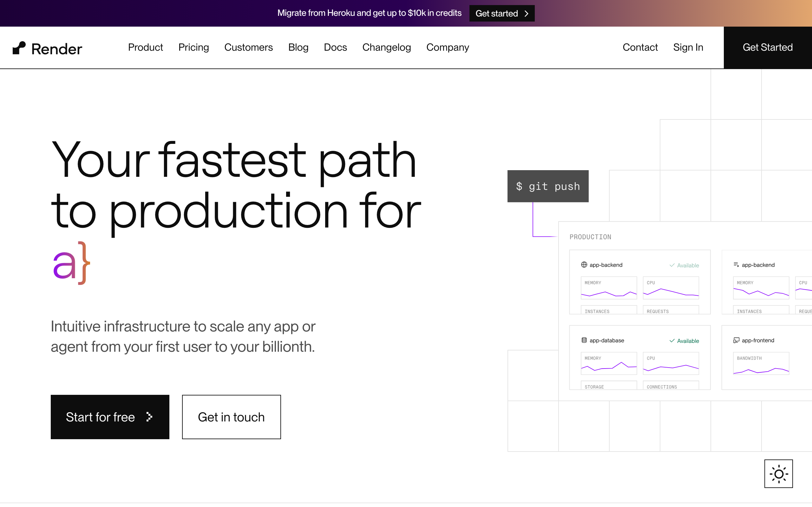
Task: Open the Product menu
Action: click(145, 47)
